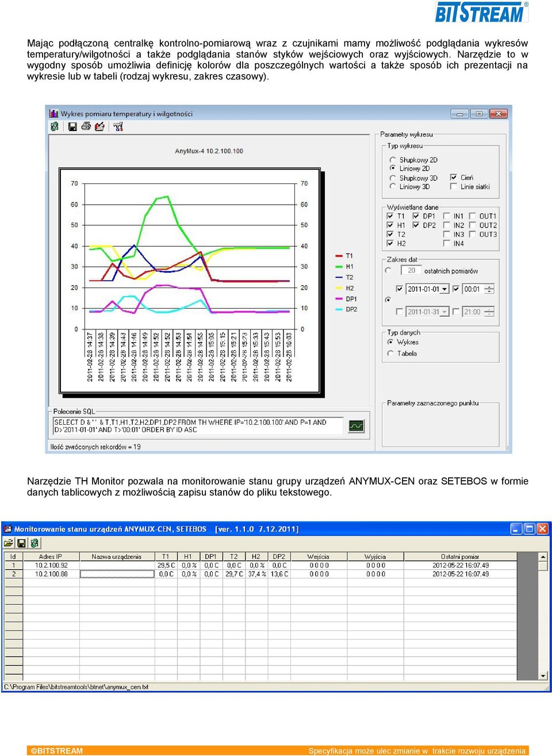Screen dimensions: 552x756
Task: Uncheck the T1 data series checkbox
Action: coord(390,216)
